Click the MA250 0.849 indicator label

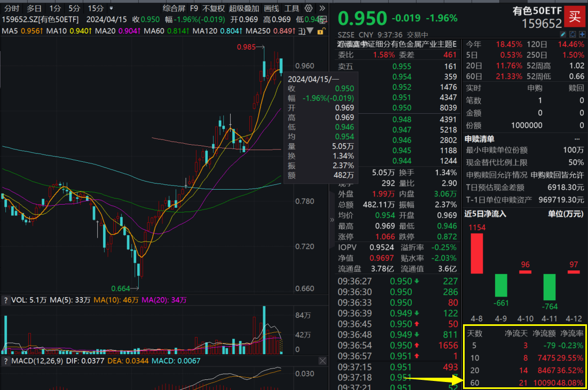[x=271, y=31]
